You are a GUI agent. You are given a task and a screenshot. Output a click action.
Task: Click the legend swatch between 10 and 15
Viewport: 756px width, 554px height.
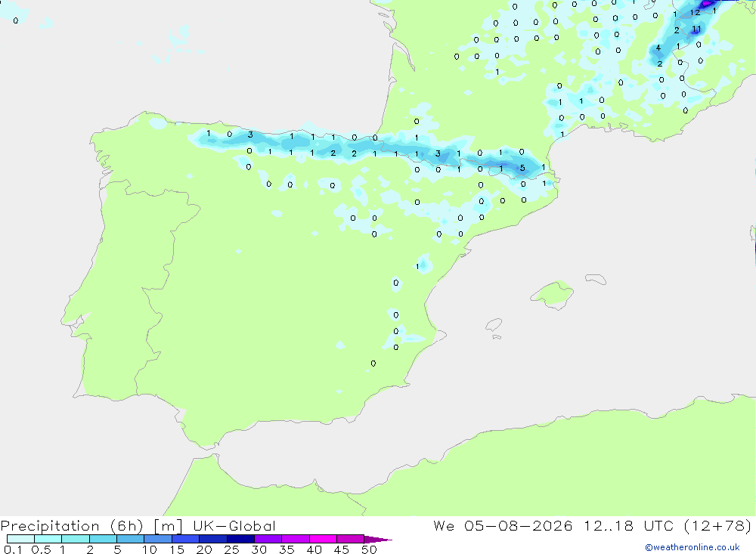[x=158, y=539]
